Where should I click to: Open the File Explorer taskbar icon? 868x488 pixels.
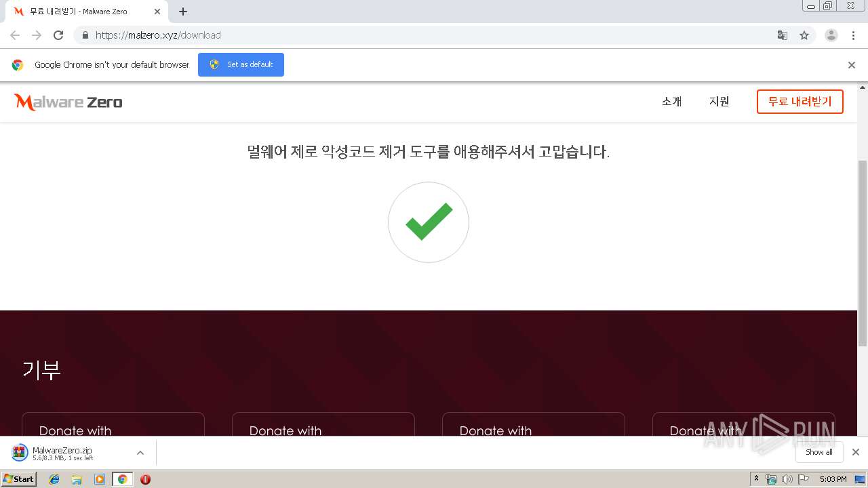(77, 479)
